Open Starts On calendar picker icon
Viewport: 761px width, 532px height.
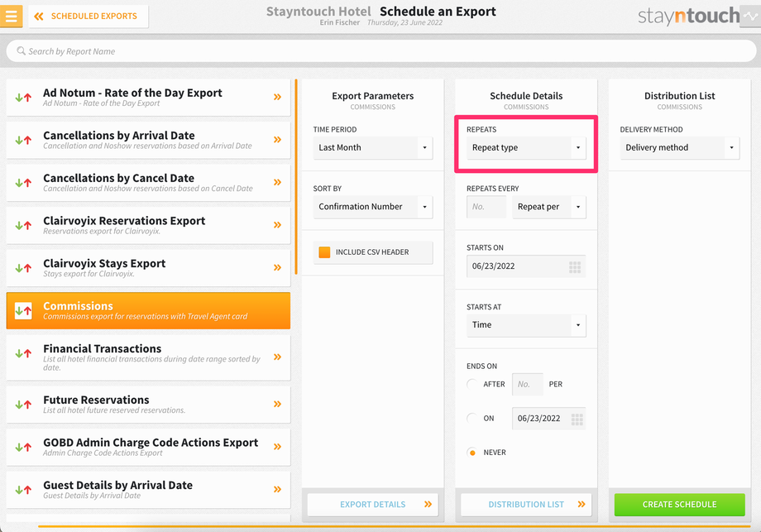(x=575, y=266)
